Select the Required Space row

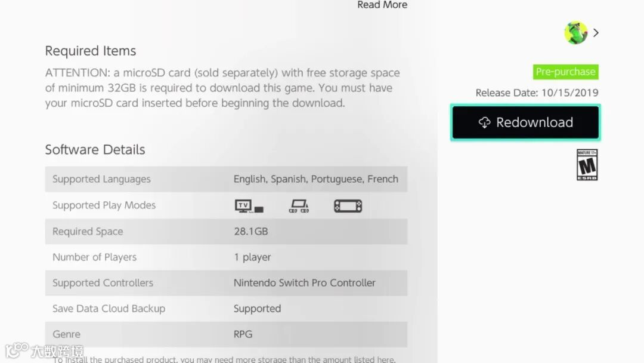coord(227,232)
